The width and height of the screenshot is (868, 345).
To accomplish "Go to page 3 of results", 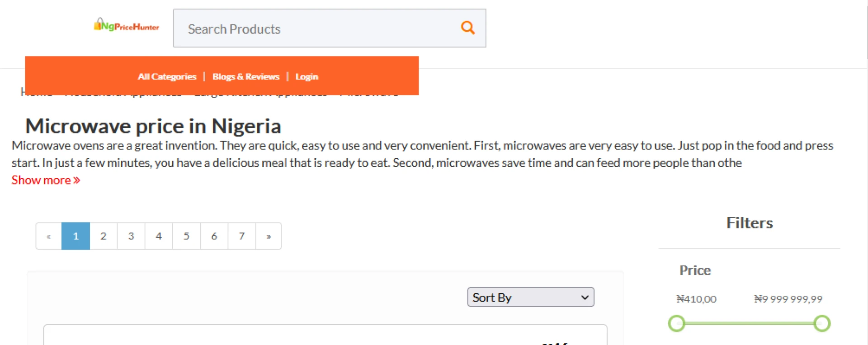I will click(131, 236).
